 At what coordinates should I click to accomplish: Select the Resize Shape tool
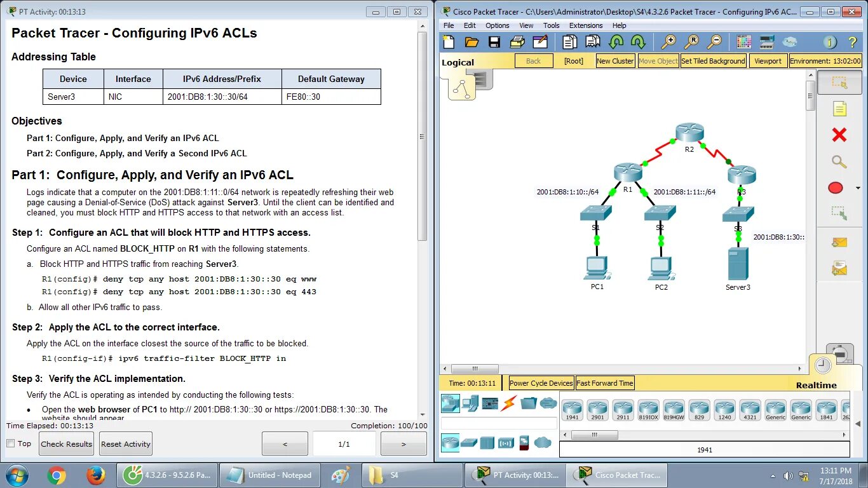[x=839, y=213]
